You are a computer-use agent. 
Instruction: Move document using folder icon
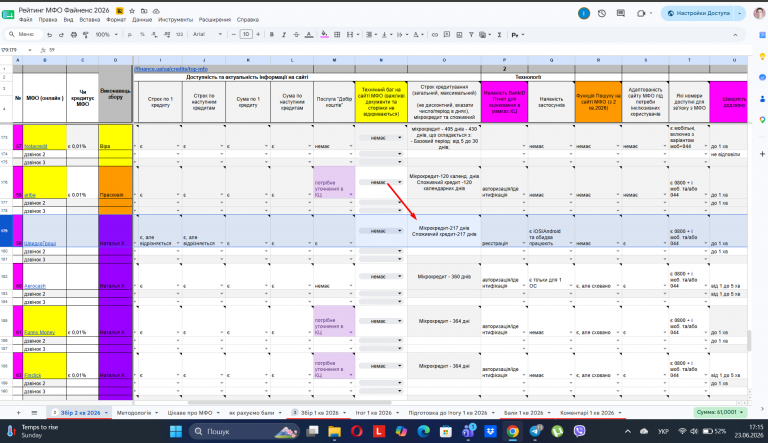pos(144,11)
